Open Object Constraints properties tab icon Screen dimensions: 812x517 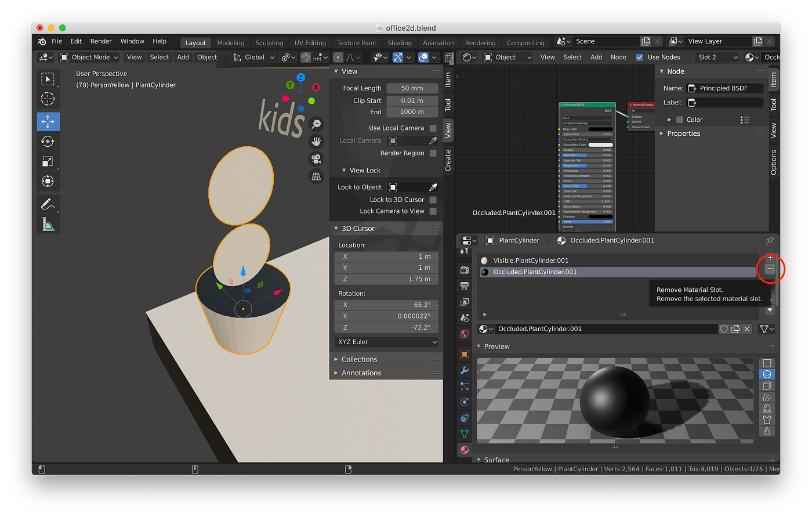pos(465,418)
